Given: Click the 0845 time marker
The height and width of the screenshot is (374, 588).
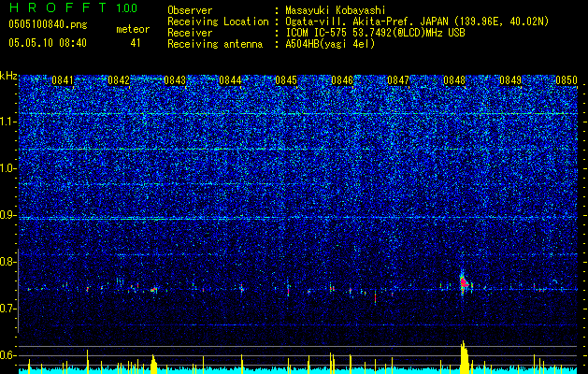Looking at the screenshot, I should [286, 80].
